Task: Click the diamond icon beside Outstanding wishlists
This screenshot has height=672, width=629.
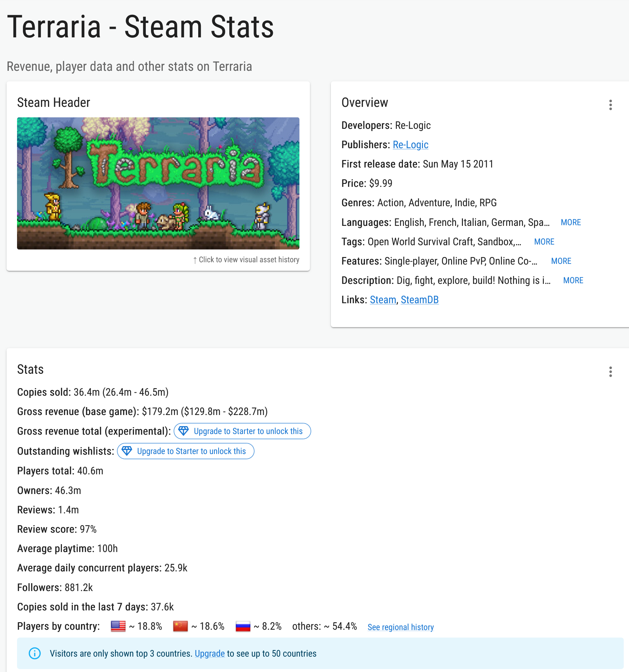Action: click(x=127, y=451)
